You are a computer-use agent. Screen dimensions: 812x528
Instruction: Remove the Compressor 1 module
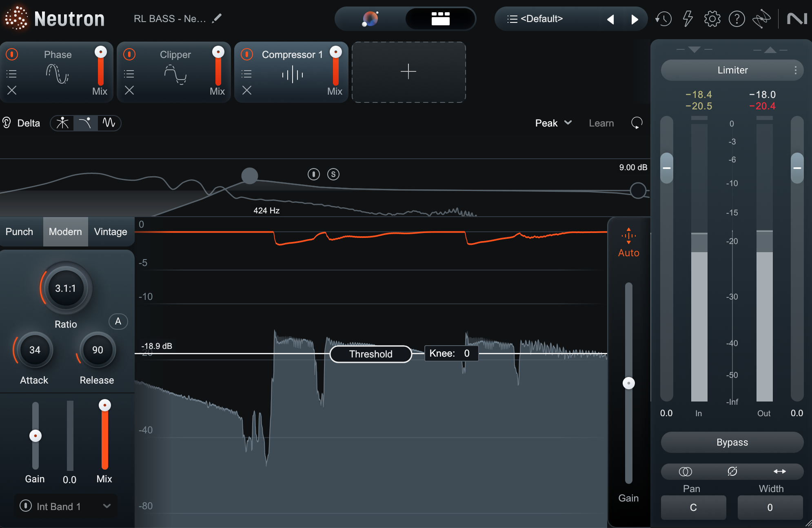247,90
